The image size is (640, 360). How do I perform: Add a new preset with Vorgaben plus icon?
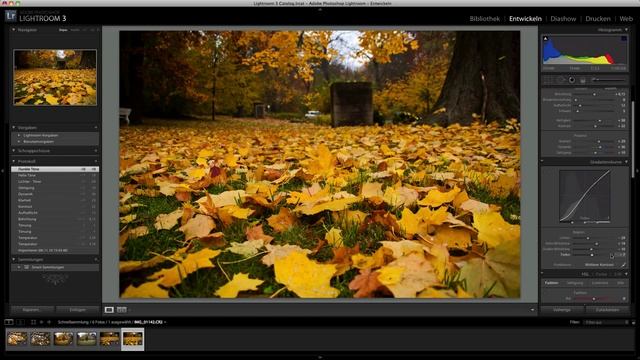click(x=96, y=128)
